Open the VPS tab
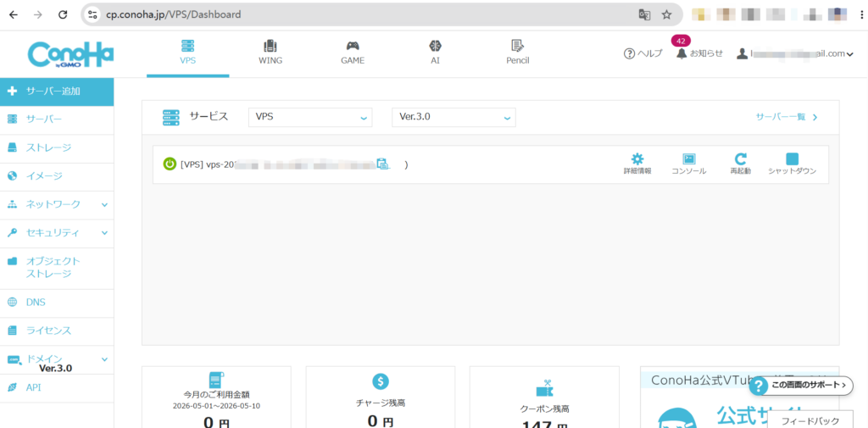Image resolution: width=868 pixels, height=428 pixels. (187, 53)
